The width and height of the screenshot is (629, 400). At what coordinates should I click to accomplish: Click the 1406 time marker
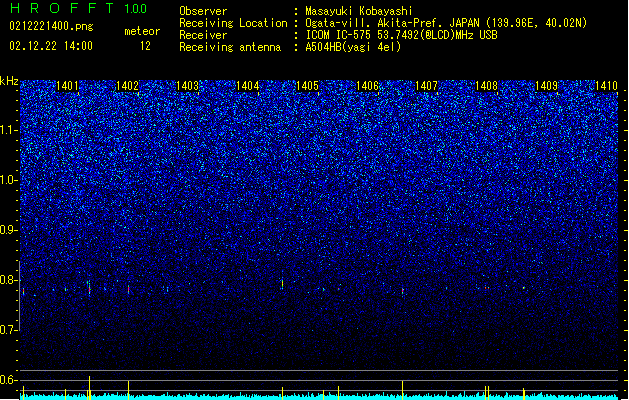click(x=367, y=86)
